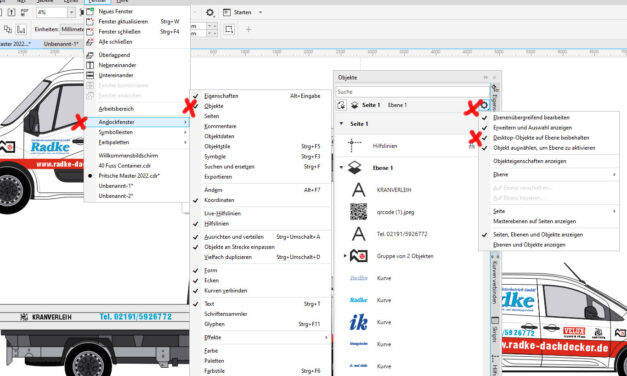
Task: Toggle the Objekte docker entry
Action: click(214, 106)
